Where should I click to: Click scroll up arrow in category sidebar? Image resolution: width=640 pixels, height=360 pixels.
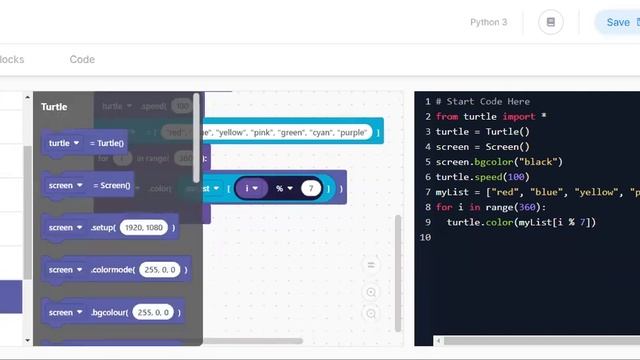pyautogui.click(x=27, y=97)
